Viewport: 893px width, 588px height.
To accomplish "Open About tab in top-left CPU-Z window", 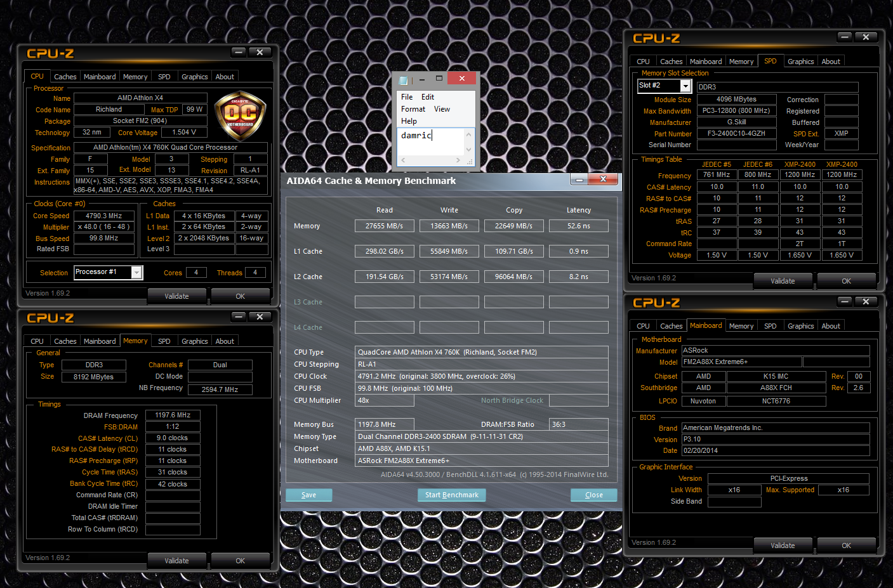I will (x=225, y=77).
